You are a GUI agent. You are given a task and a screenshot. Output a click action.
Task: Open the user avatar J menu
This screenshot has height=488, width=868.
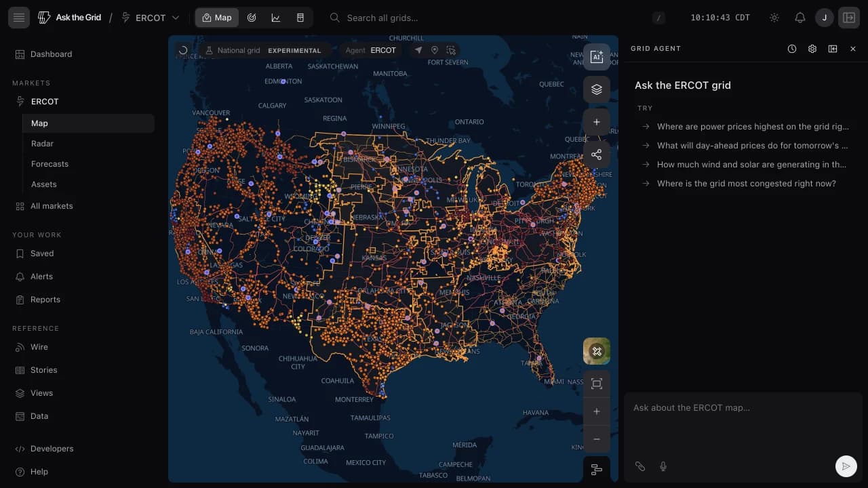click(x=825, y=18)
